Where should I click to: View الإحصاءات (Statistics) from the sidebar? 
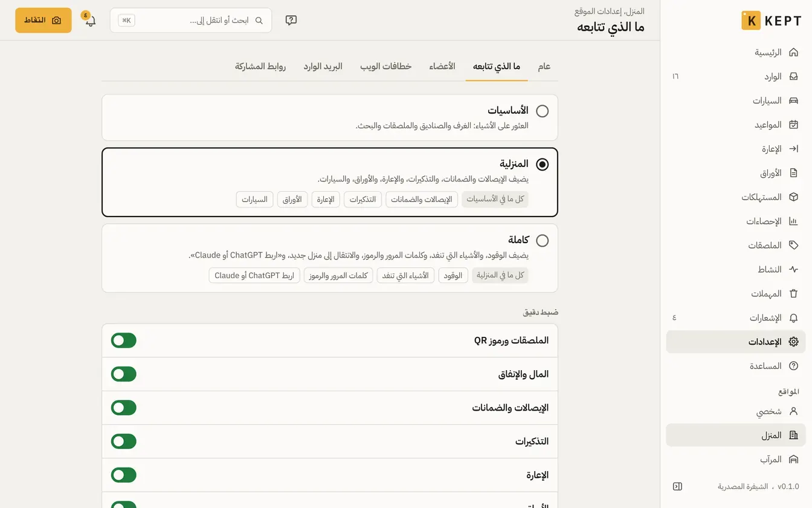(736, 221)
